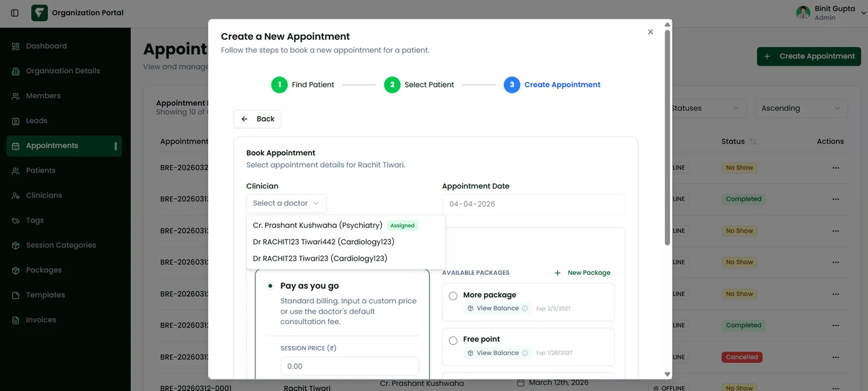Open the Select a doctor dropdown
Image resolution: width=868 pixels, height=391 pixels.
coord(286,203)
